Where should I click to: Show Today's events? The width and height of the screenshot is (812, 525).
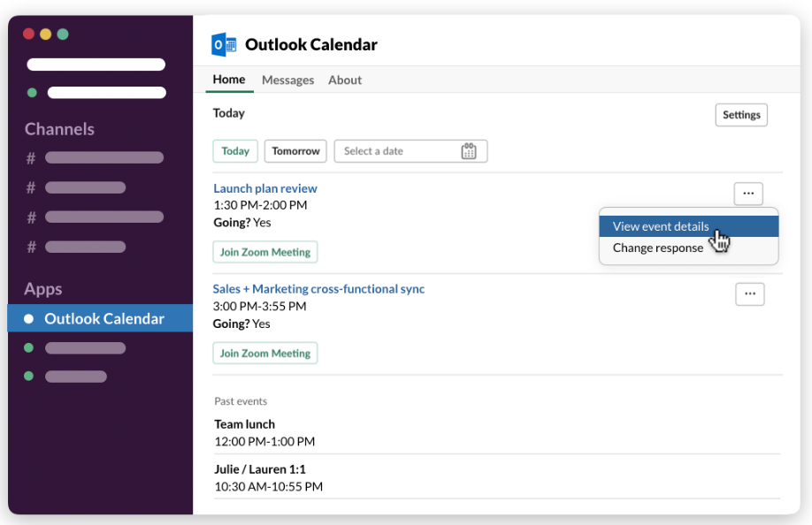235,151
